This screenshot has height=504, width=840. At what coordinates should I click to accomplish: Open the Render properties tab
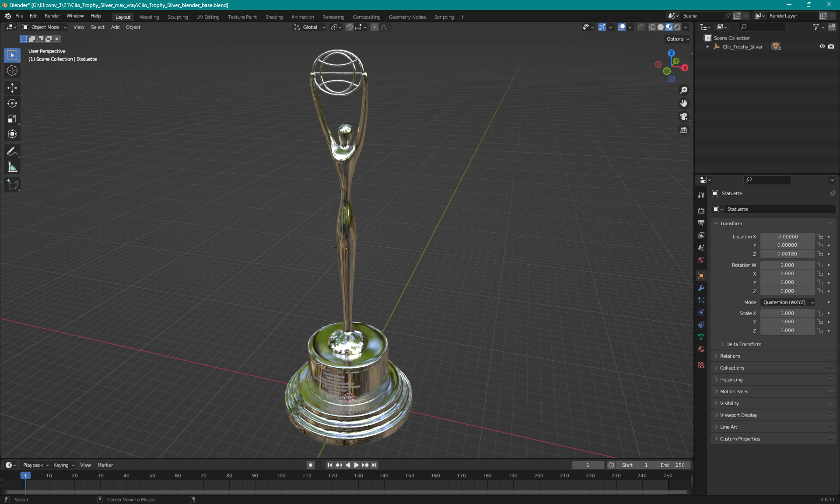click(x=701, y=210)
